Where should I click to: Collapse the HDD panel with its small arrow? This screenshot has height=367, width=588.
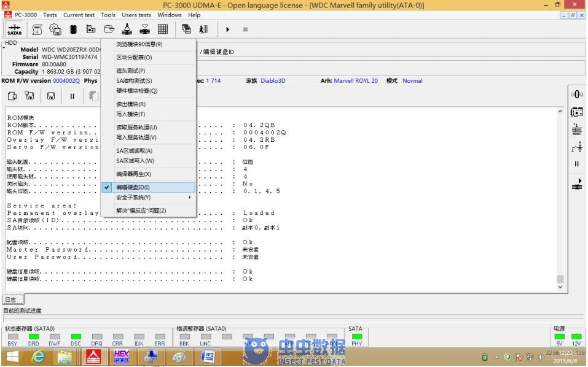(3, 48)
